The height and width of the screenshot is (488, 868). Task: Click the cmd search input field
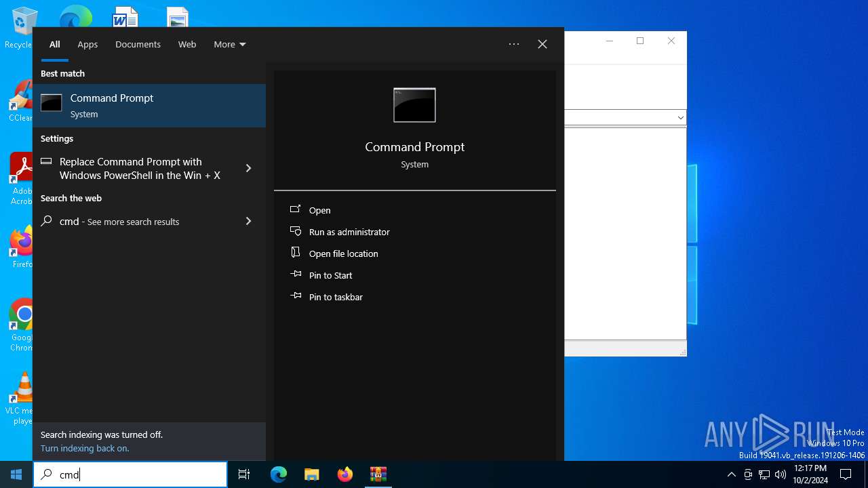130,474
